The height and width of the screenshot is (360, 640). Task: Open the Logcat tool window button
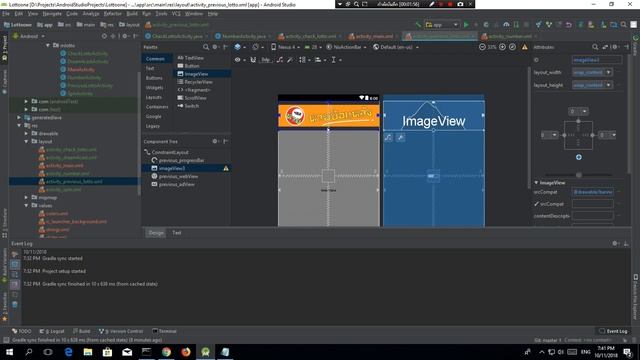52,331
